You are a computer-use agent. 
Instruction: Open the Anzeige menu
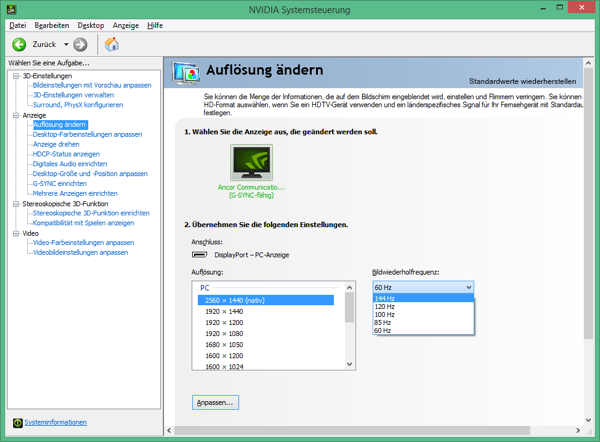pos(126,25)
